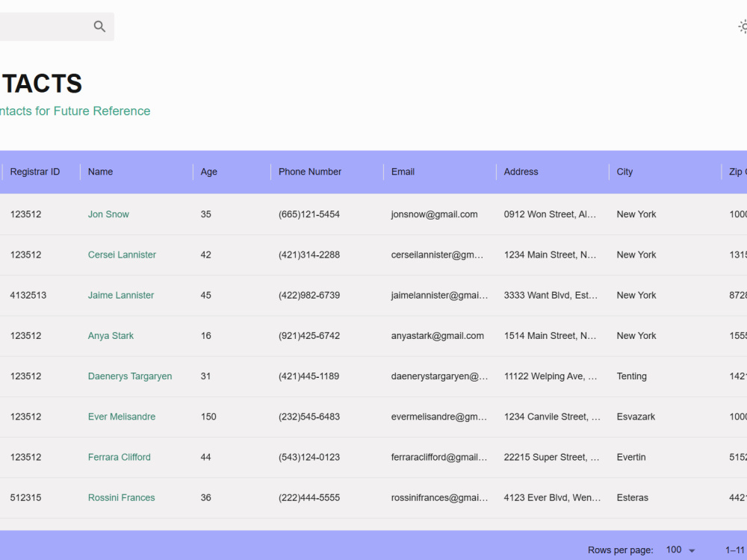
Task: Click the ferraraclifford email cell
Action: [440, 457]
